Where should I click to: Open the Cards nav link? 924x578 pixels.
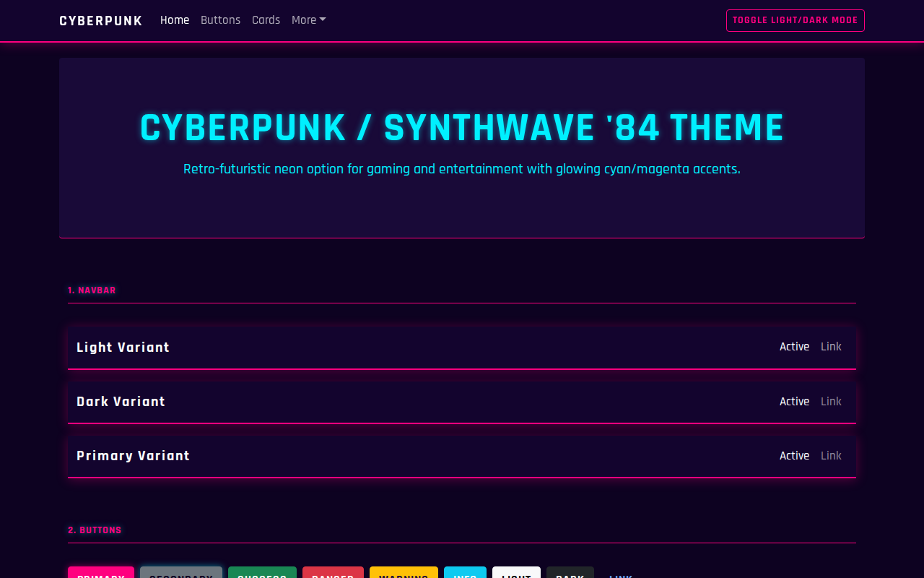(266, 20)
